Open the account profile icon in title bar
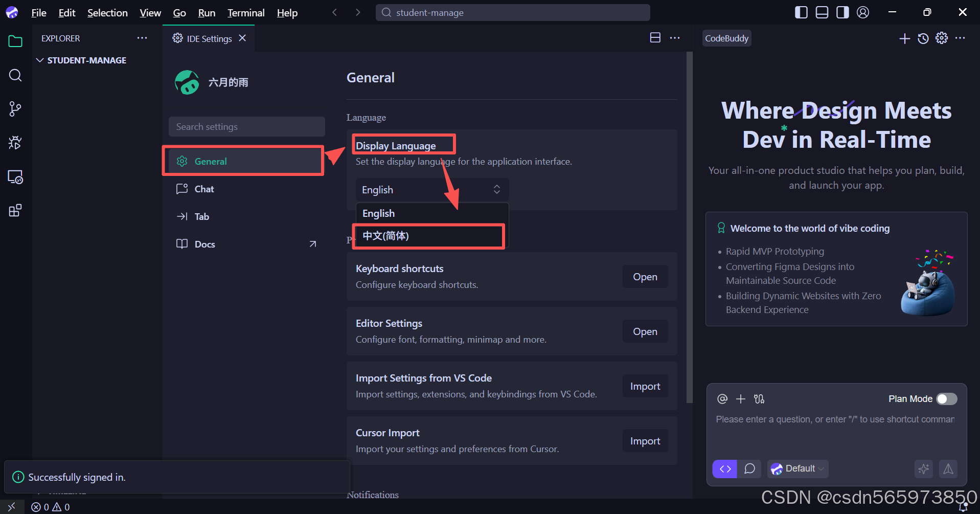This screenshot has height=514, width=980. click(x=863, y=12)
